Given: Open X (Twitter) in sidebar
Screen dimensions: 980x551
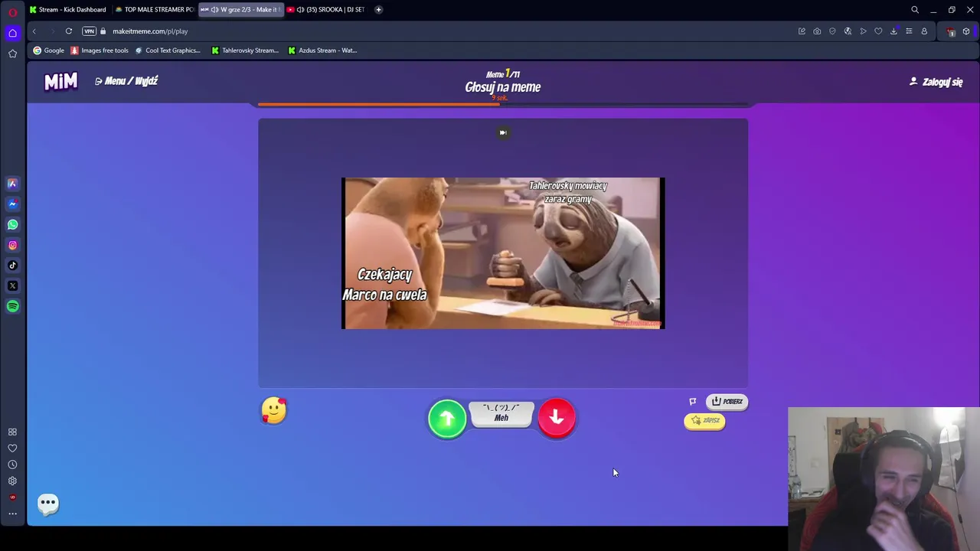Looking at the screenshot, I should (12, 286).
